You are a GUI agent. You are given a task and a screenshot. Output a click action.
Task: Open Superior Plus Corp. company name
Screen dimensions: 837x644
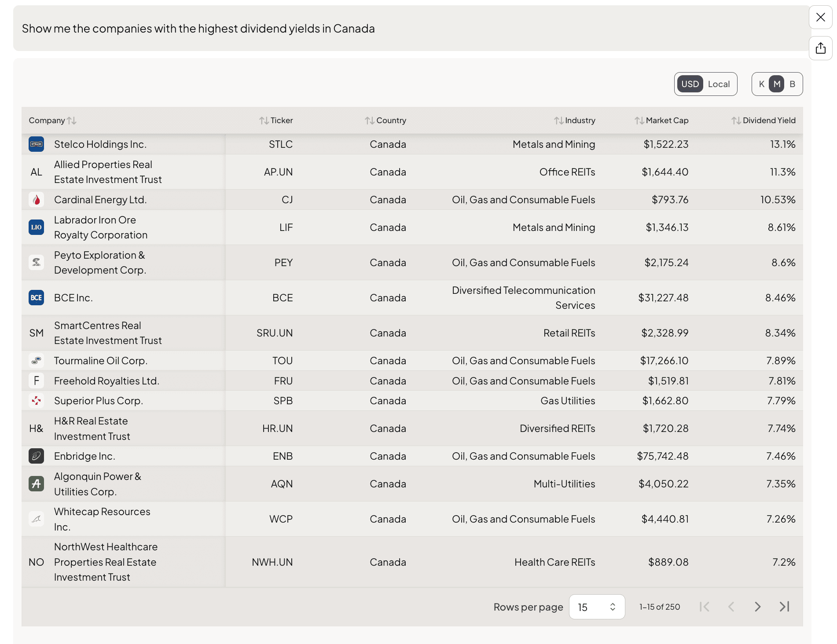pos(99,401)
